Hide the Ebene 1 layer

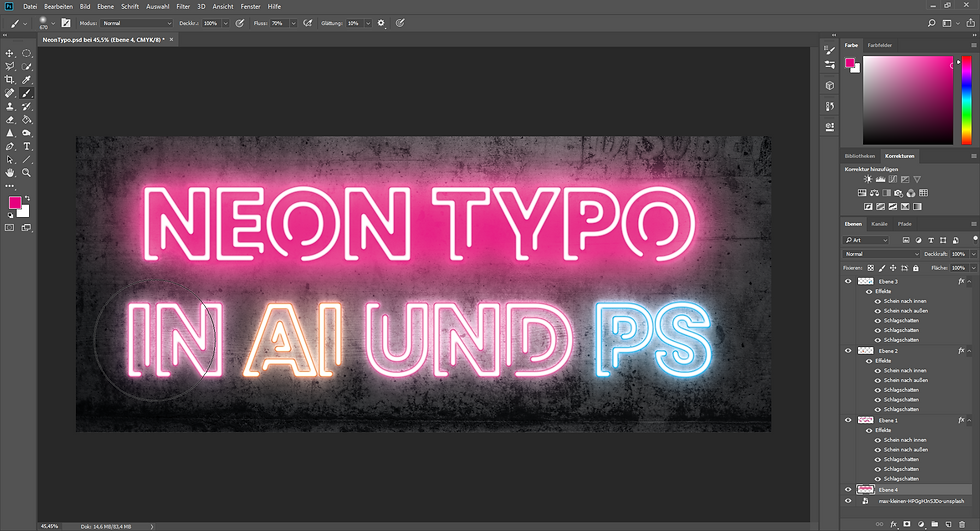[x=848, y=420]
